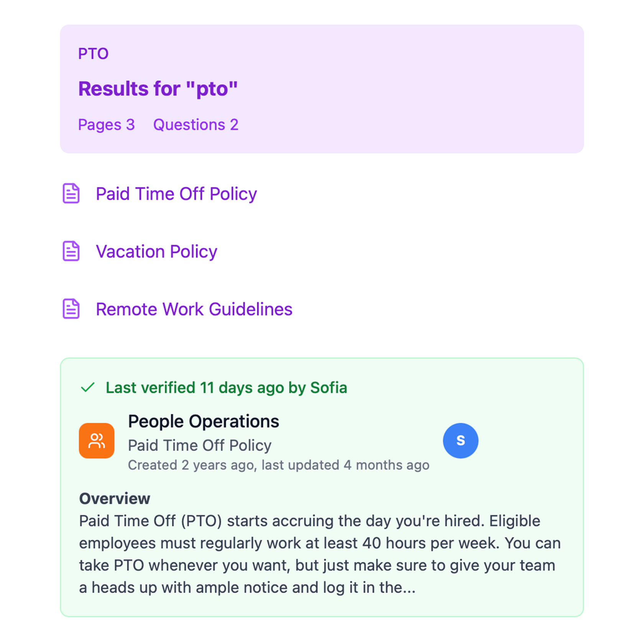Click the document icon beside Remote Work Guidelines
The height and width of the screenshot is (644, 644).
pos(71,309)
